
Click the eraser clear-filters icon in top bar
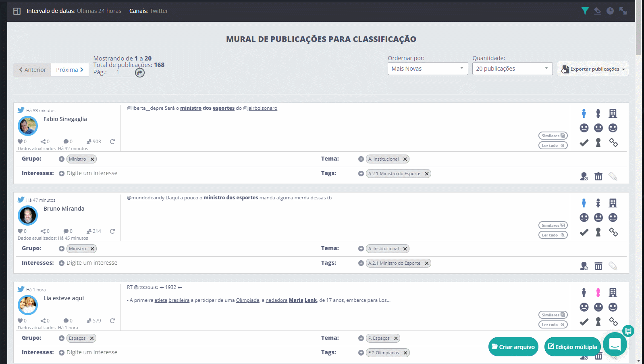(x=597, y=11)
